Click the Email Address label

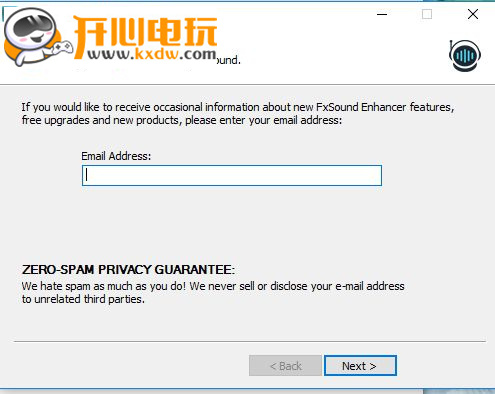(116, 156)
